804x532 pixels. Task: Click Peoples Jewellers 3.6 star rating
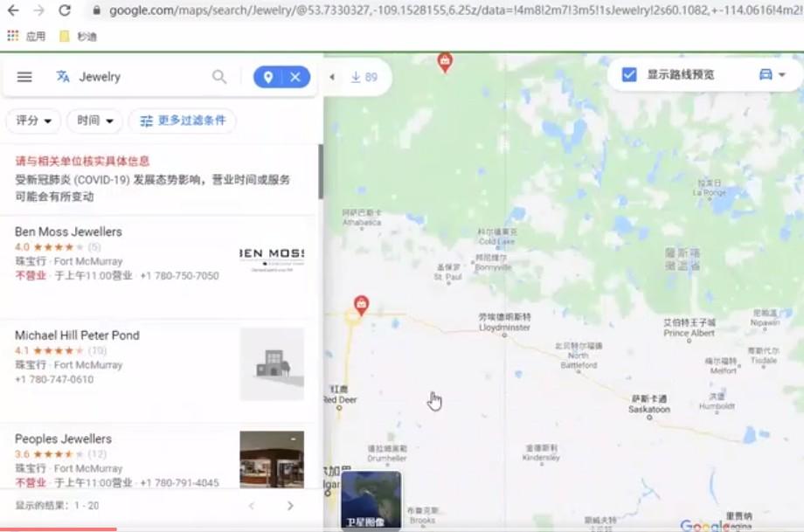click(60, 454)
